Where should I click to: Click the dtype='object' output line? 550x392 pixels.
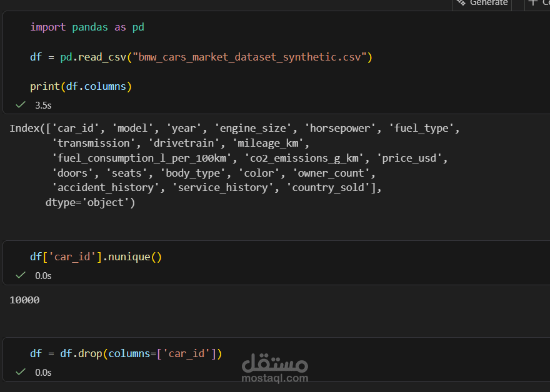click(90, 202)
